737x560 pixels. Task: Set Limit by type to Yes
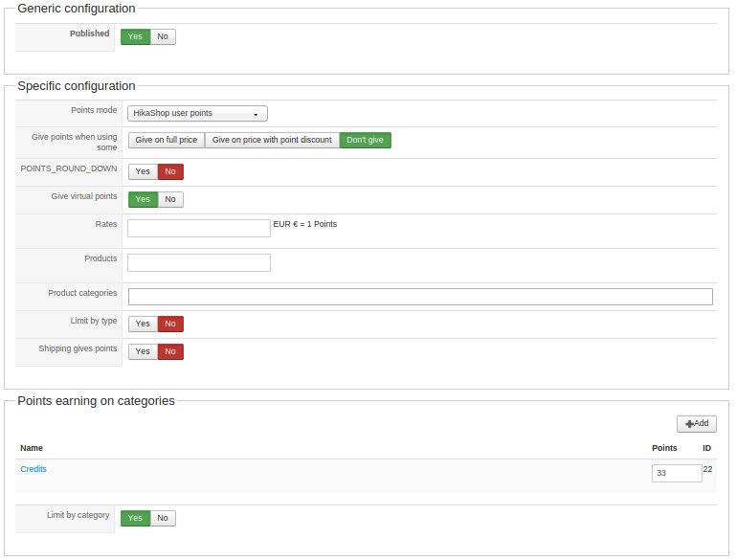pos(143,324)
